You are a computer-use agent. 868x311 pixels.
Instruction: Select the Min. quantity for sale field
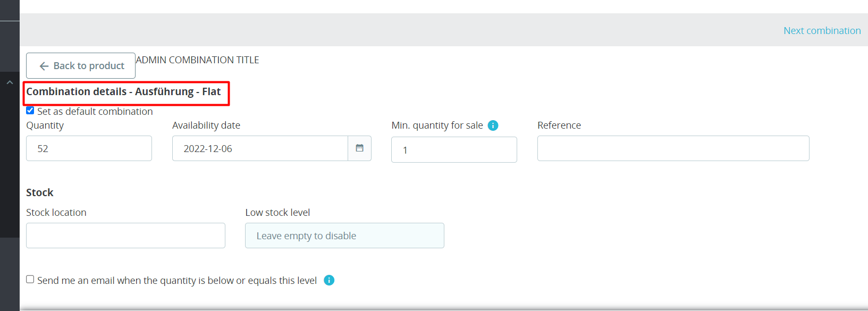click(x=454, y=150)
